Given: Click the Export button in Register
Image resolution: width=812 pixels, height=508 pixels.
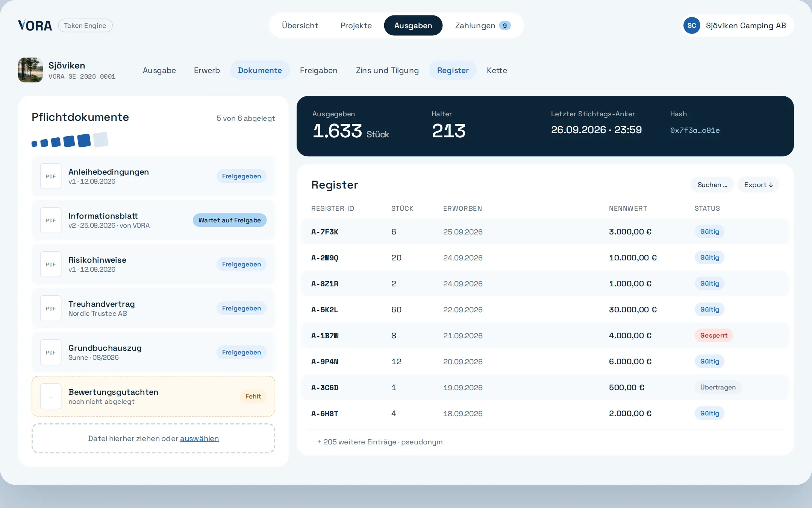Looking at the screenshot, I should click(758, 185).
